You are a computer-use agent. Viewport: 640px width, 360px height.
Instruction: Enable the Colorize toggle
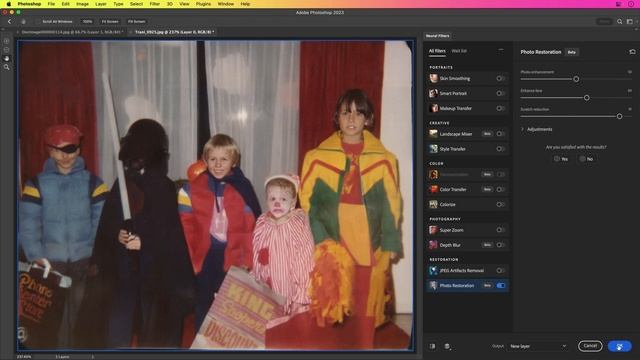[501, 204]
